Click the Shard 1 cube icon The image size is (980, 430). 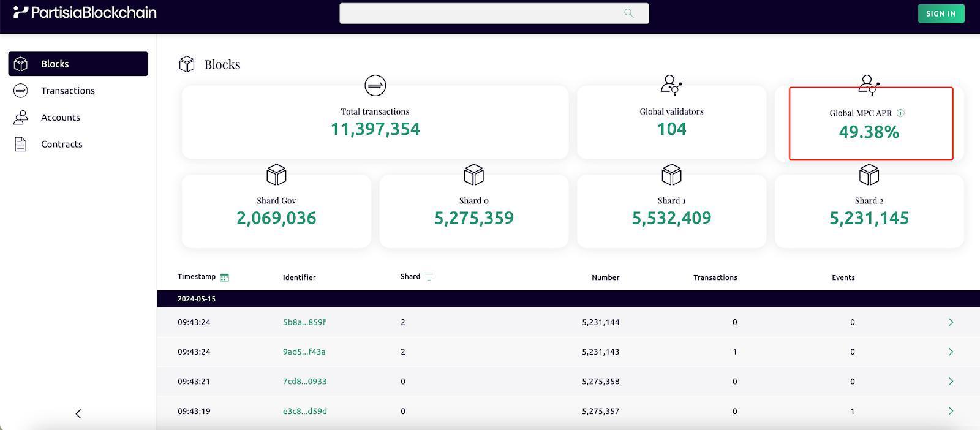(x=671, y=175)
